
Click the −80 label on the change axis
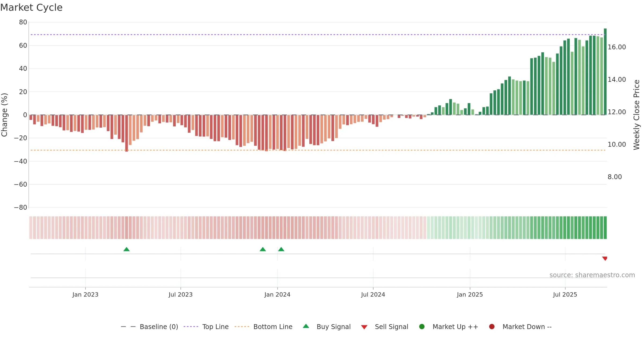coord(21,208)
